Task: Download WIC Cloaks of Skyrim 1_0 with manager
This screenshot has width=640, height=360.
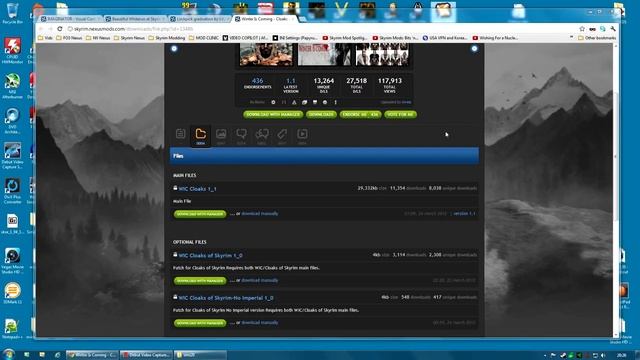Action: tap(200, 281)
